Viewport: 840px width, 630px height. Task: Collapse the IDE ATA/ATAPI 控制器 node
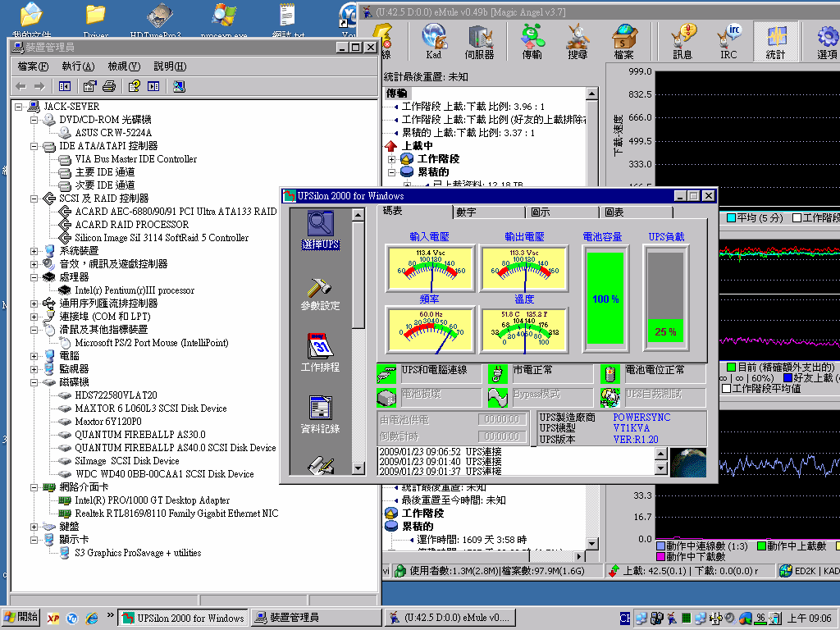(x=34, y=146)
